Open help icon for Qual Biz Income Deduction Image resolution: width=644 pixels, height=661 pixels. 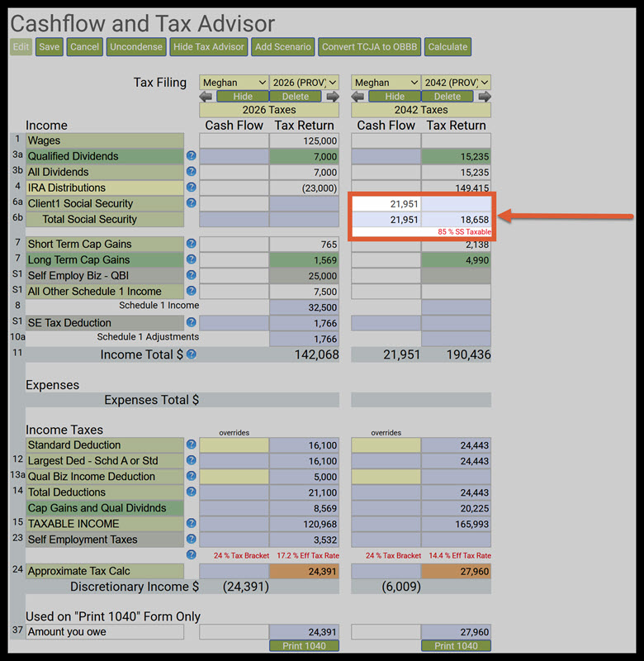pos(192,476)
